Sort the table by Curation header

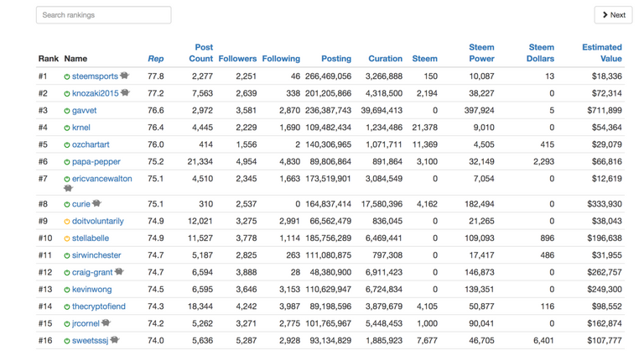click(x=385, y=59)
